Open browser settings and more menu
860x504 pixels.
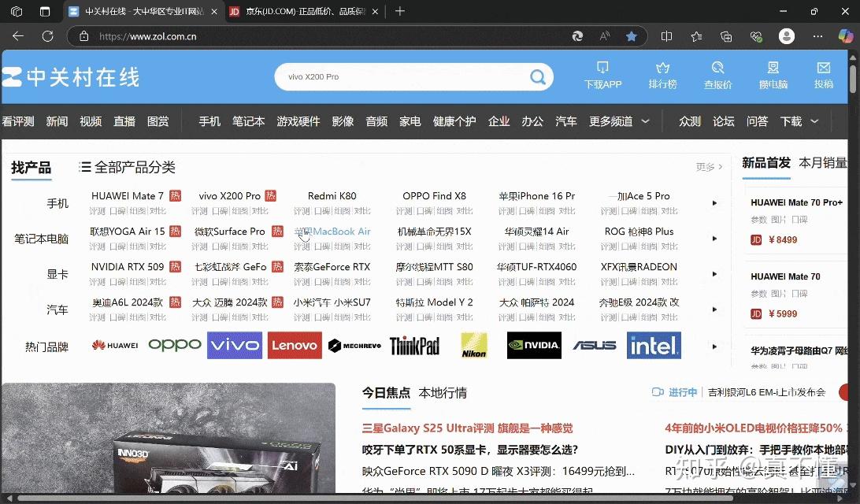[817, 36]
